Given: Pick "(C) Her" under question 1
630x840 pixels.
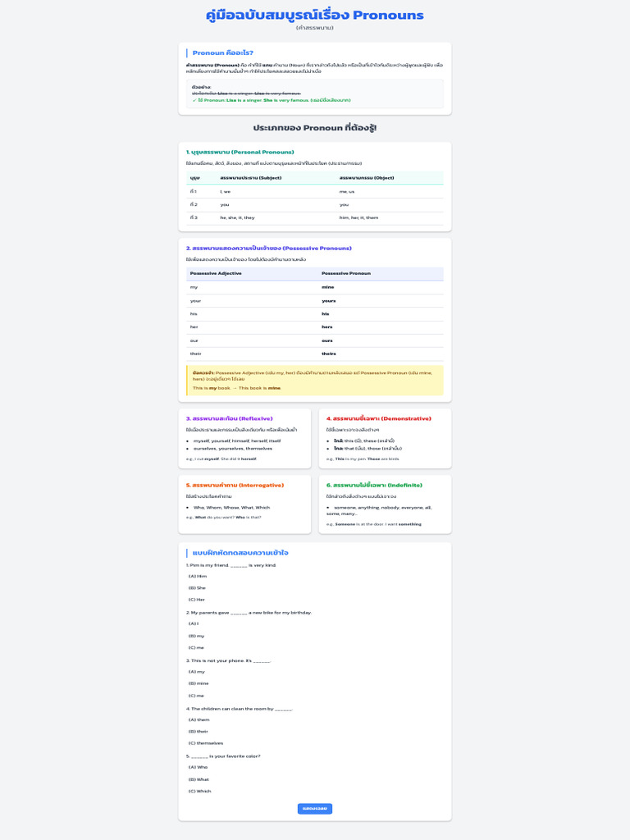Looking at the screenshot, I should coord(198,599).
